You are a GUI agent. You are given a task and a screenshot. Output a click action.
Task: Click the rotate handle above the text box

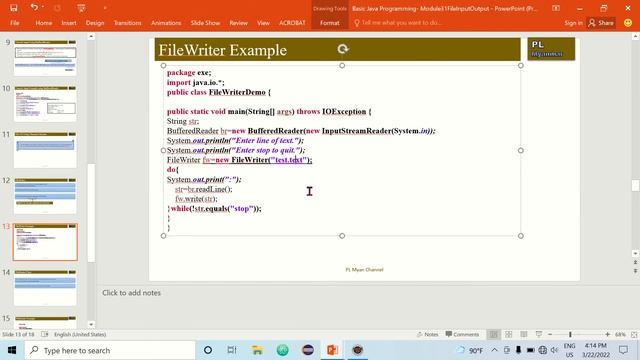click(x=342, y=49)
